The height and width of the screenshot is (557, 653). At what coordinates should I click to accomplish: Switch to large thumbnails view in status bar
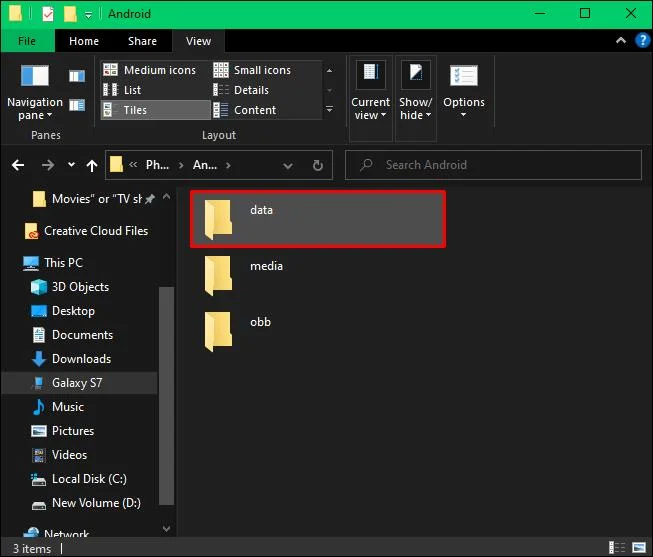coord(639,547)
